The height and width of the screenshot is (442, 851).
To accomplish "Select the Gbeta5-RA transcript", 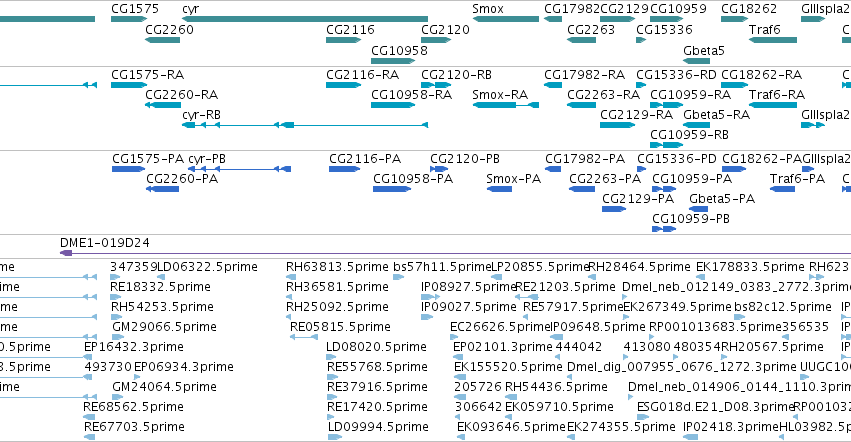I will 696,125.
